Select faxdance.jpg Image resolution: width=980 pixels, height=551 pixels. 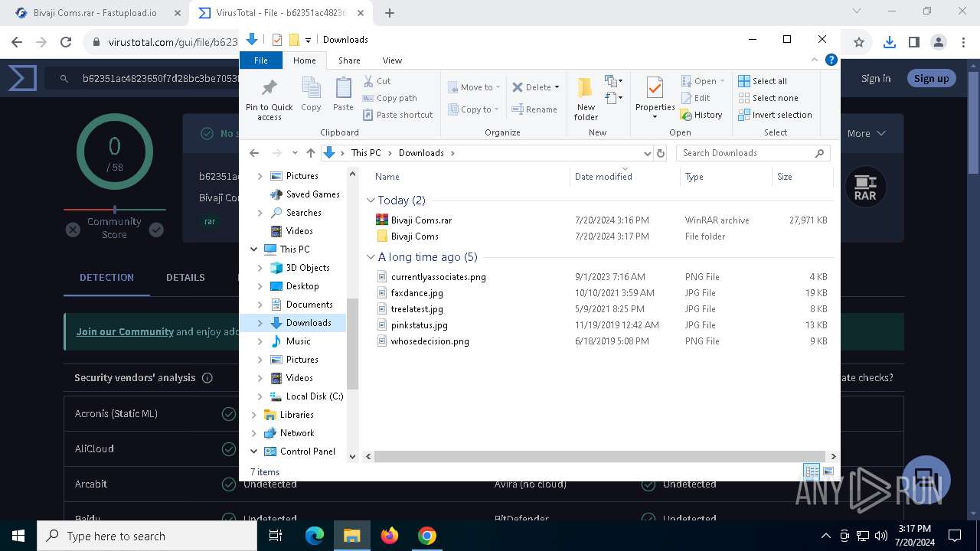click(x=416, y=293)
